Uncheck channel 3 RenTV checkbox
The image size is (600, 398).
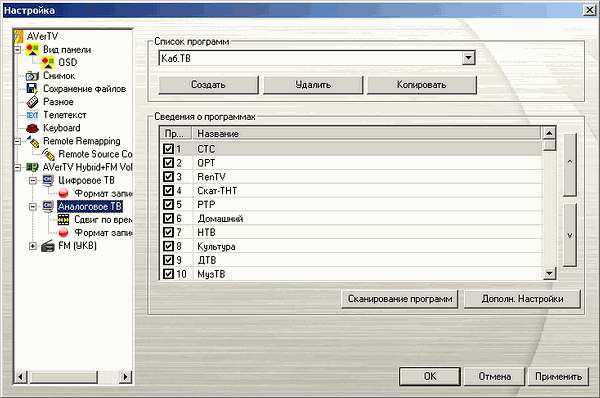click(x=168, y=176)
